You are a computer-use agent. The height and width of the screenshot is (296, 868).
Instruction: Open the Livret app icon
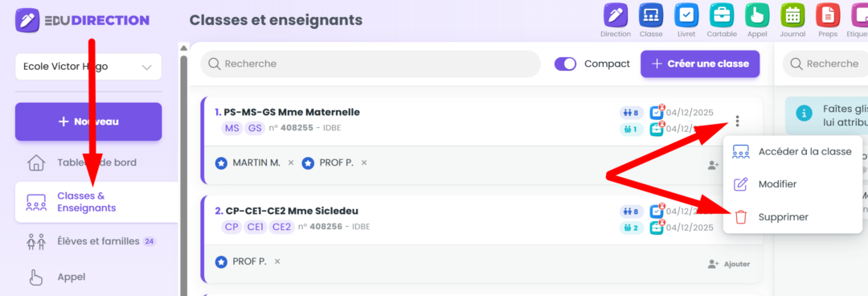(686, 15)
